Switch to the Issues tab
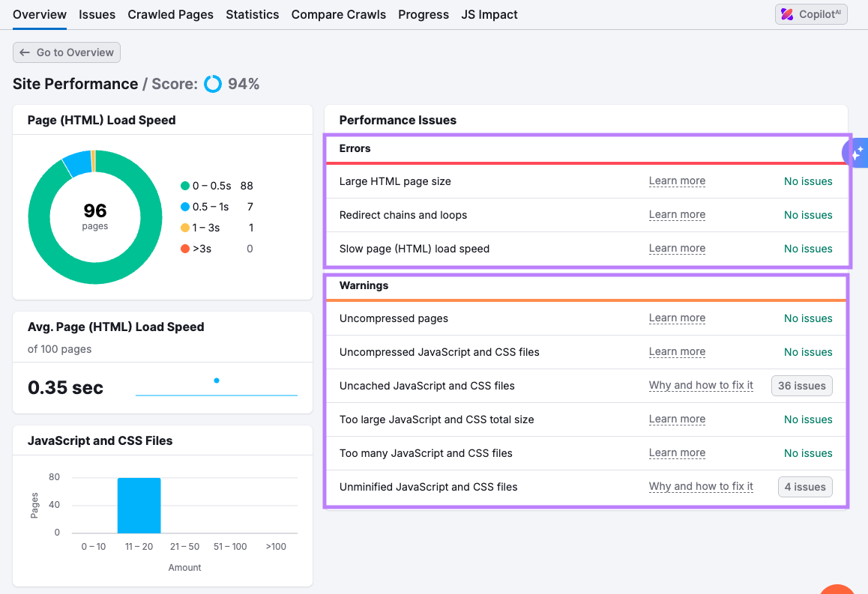This screenshot has height=594, width=868. tap(97, 14)
